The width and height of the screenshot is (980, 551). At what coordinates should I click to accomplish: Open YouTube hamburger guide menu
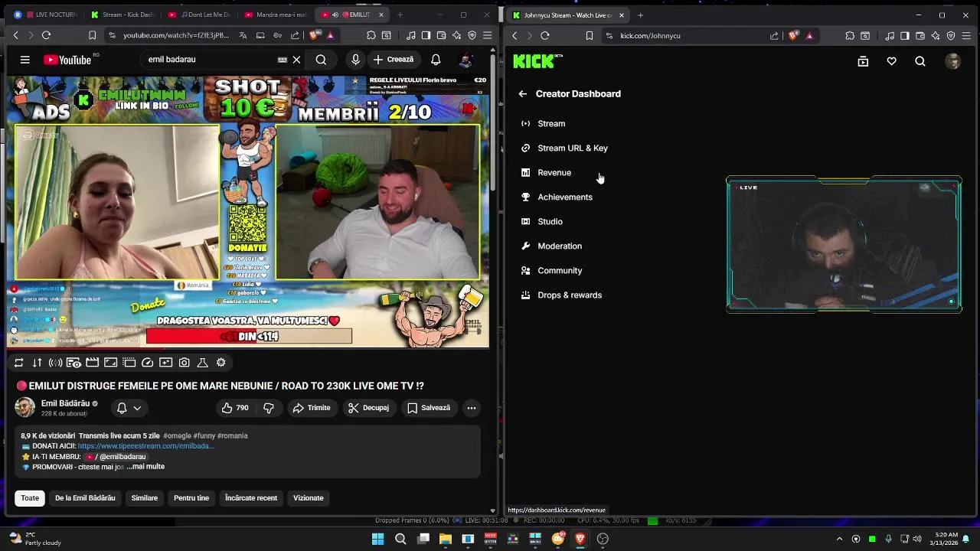point(25,60)
